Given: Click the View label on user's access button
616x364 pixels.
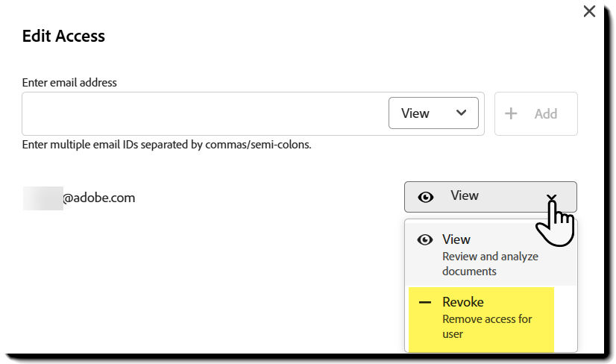Looking at the screenshot, I should point(465,195).
